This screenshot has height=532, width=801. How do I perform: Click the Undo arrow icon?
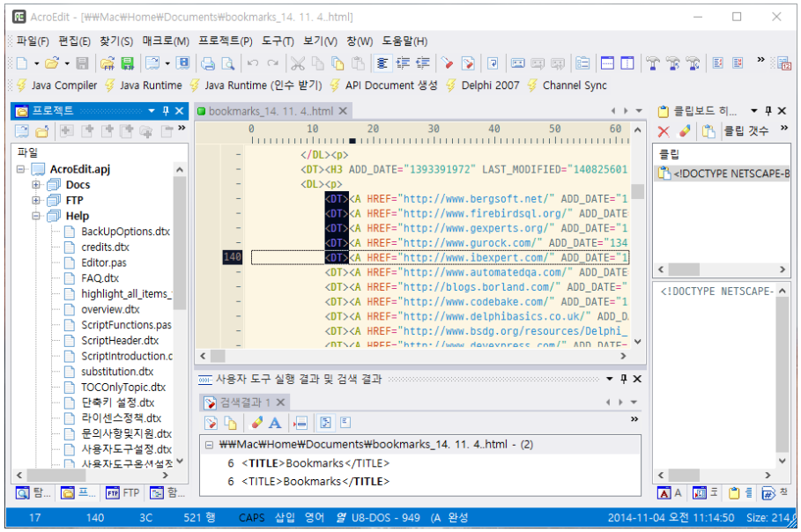coord(253,63)
